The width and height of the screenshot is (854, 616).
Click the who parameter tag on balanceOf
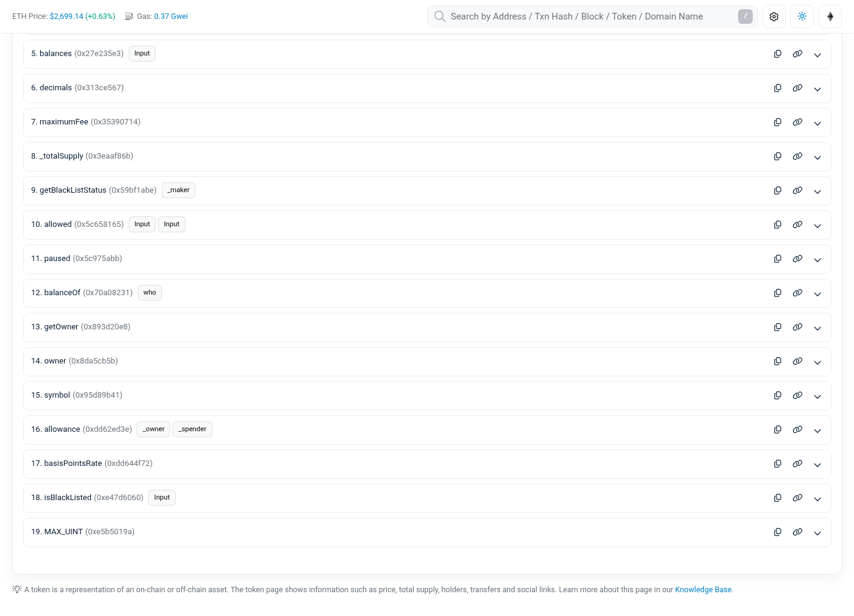click(150, 293)
